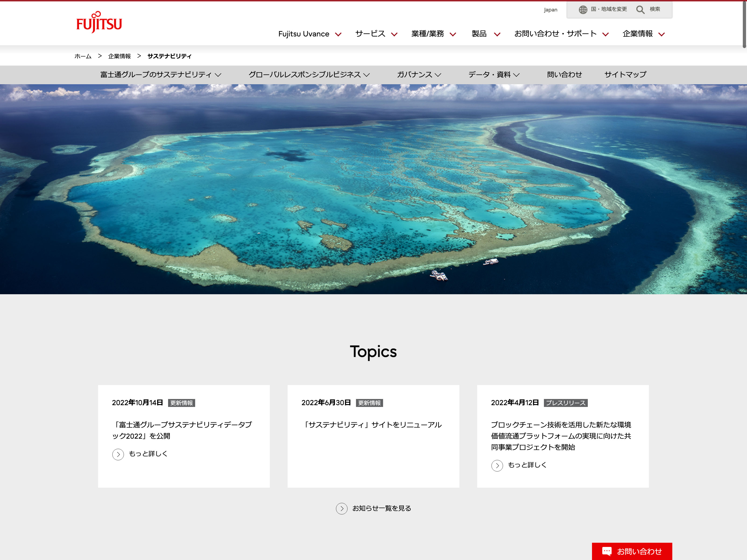Click the chat bubble contact icon

[x=606, y=551]
